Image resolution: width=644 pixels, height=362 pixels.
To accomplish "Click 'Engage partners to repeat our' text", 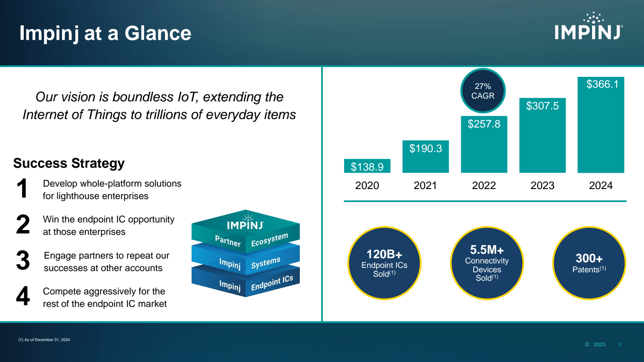I will point(107,261).
